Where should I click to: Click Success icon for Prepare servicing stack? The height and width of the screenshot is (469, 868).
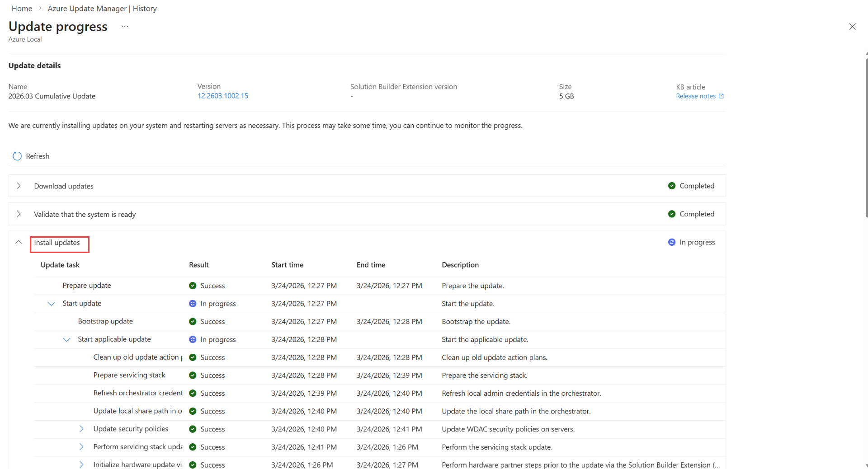point(193,375)
